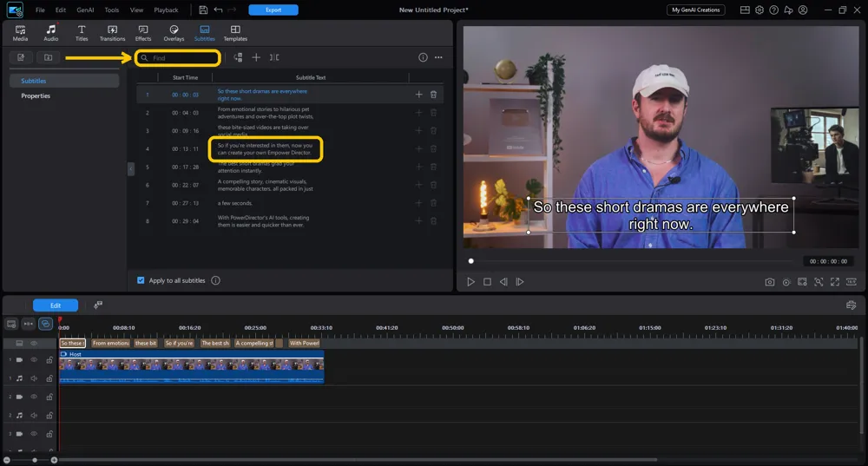
Task: Stop the preview playback
Action: 487,282
